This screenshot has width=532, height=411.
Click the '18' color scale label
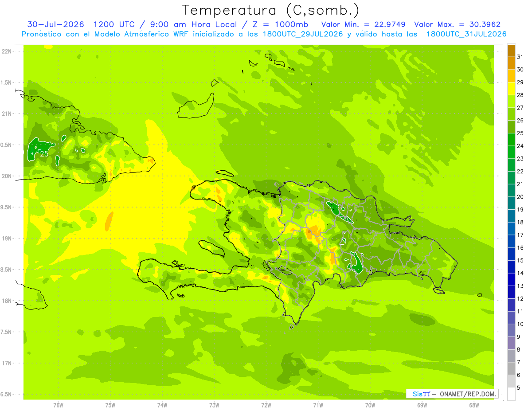520,222
